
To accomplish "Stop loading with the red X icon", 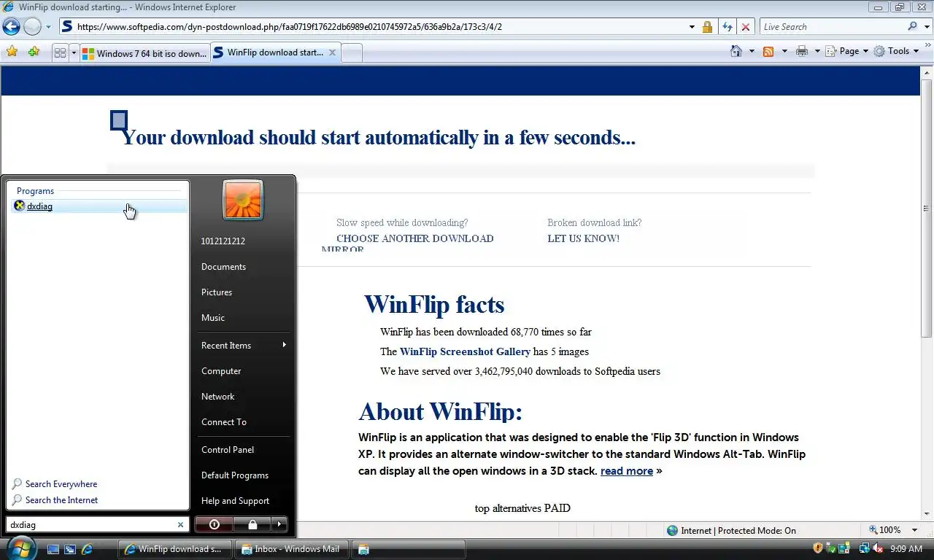I will [745, 27].
